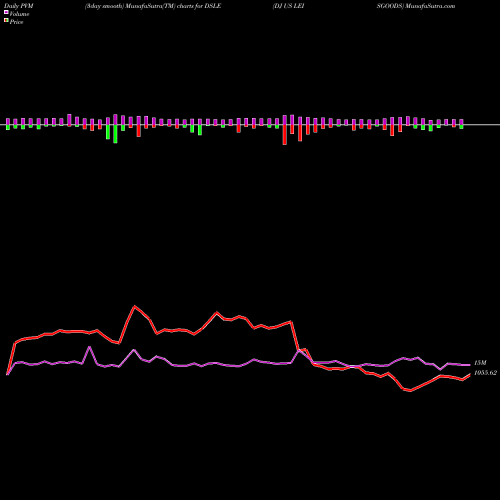The height and width of the screenshot is (500, 500).
Task: Click the Volume legend color swatch
Action: point(6,13)
